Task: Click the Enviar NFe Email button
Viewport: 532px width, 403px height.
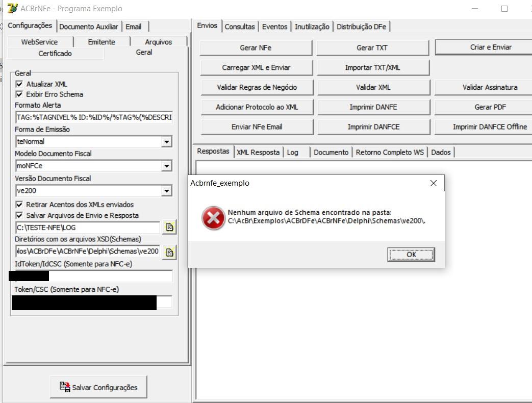Action: coord(257,127)
